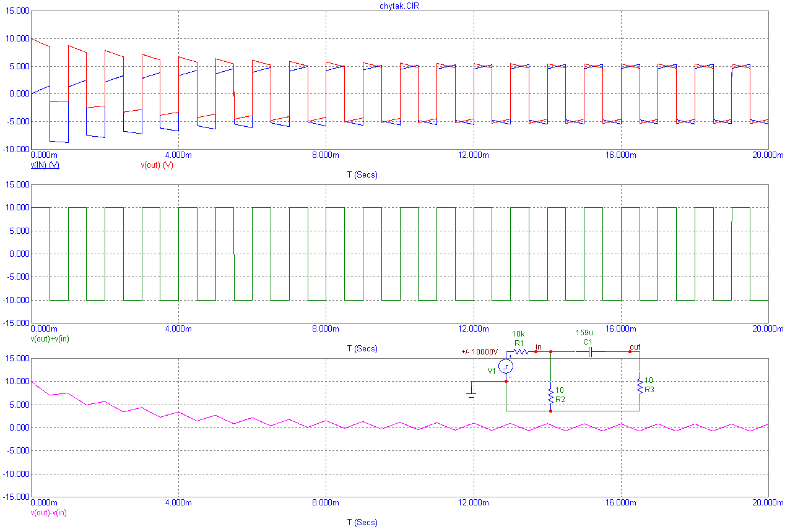Viewport: 790px width, 532px height.
Task: Select the 10k value label of R1
Action: tap(518, 334)
